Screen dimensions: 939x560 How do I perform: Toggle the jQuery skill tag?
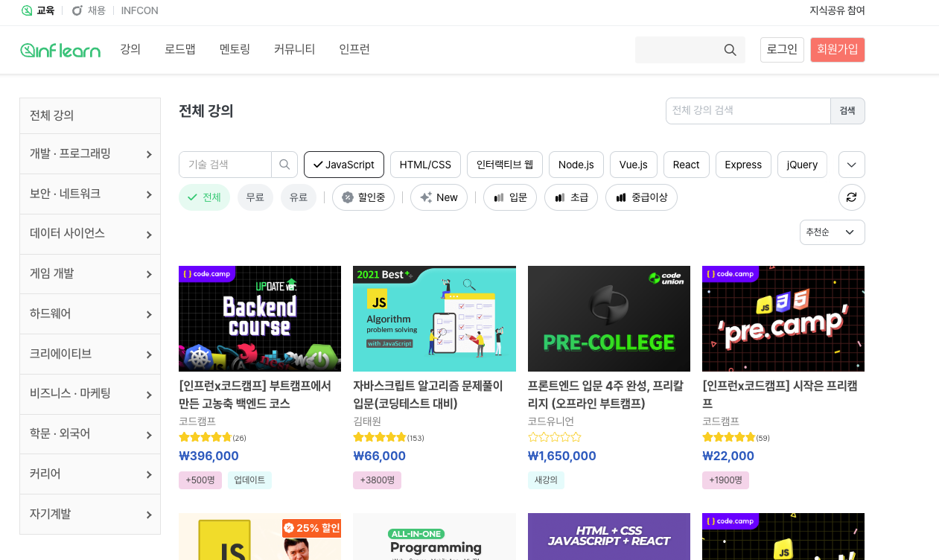pos(803,165)
